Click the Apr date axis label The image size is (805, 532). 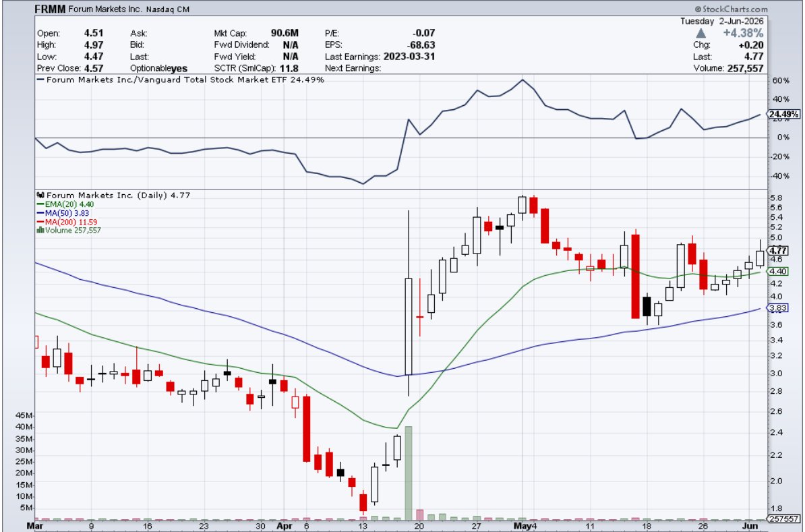click(x=285, y=527)
